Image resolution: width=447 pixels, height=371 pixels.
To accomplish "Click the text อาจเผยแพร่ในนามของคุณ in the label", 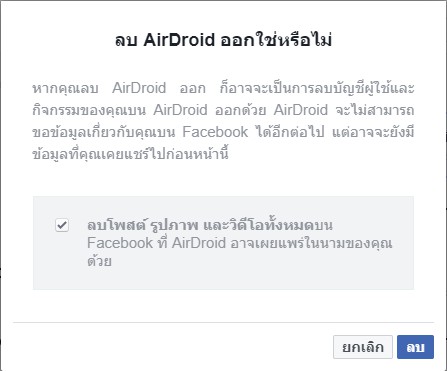I will coord(311,243).
